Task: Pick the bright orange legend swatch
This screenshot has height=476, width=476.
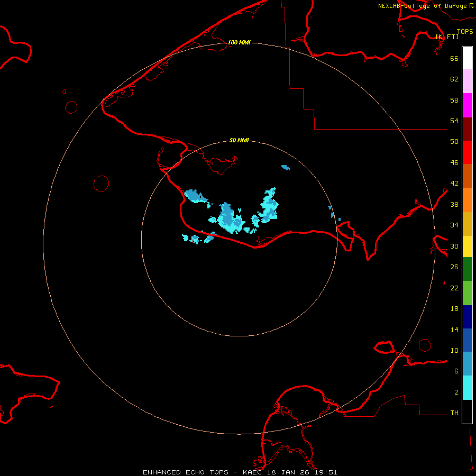Action: coord(467,200)
